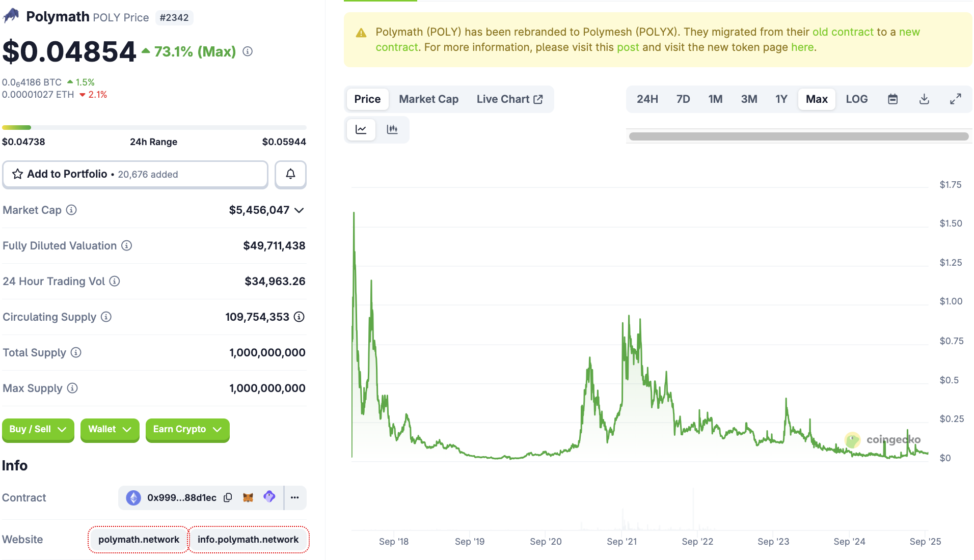The image size is (974, 560).
Task: Click the warning triangle in rebrand notice
Action: [361, 33]
